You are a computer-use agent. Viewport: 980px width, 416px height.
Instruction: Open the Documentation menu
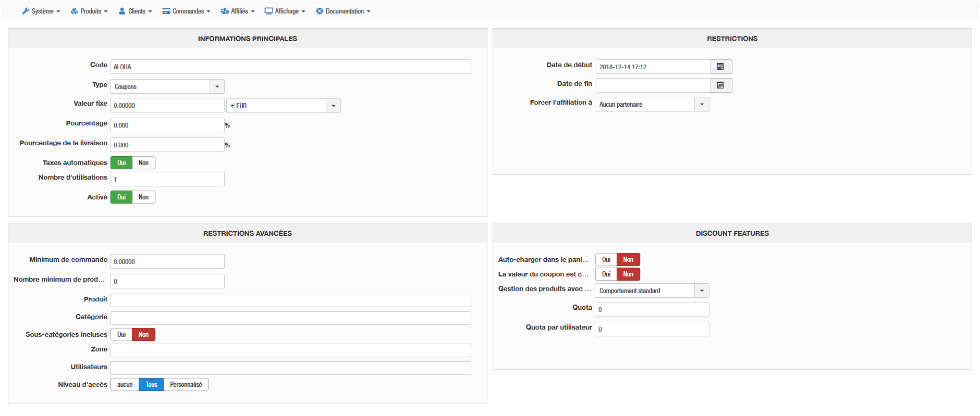pos(344,11)
